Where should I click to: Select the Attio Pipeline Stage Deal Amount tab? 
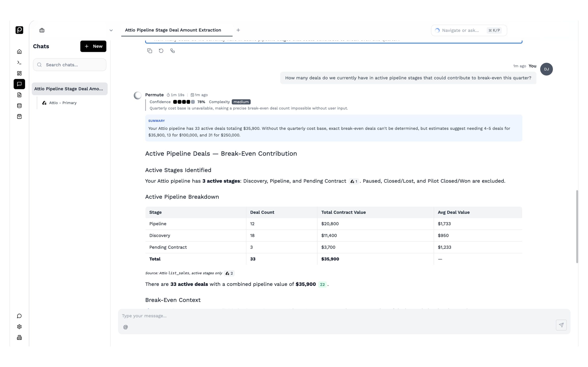click(x=173, y=30)
